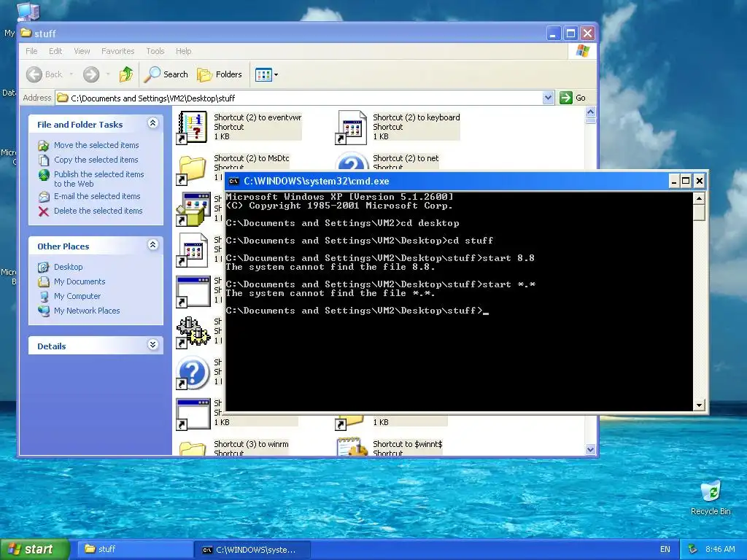This screenshot has height=560, width=747.
Task: Click the Forward arrow in Explorer
Action: click(x=91, y=74)
